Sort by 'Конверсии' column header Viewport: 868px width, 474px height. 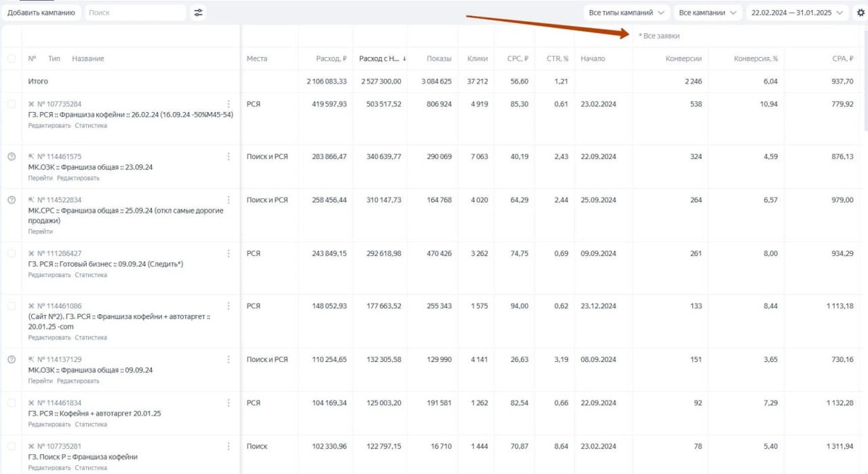click(684, 59)
